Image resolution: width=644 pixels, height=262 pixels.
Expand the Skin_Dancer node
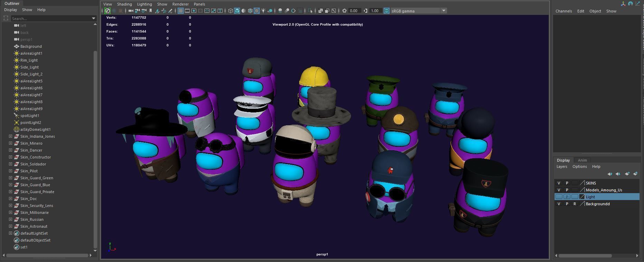tap(10, 150)
